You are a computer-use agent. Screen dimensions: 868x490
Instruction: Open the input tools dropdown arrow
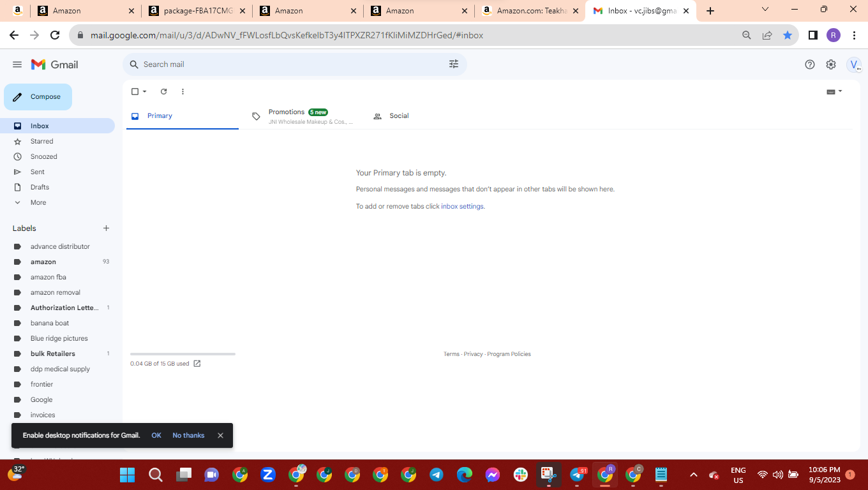click(x=840, y=91)
